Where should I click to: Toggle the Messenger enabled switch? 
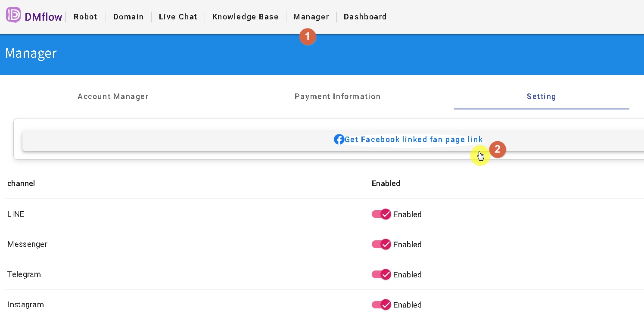[x=381, y=244]
